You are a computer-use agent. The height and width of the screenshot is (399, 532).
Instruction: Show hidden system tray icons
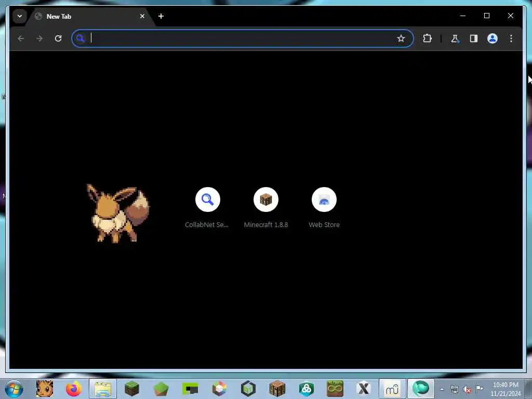(442, 390)
